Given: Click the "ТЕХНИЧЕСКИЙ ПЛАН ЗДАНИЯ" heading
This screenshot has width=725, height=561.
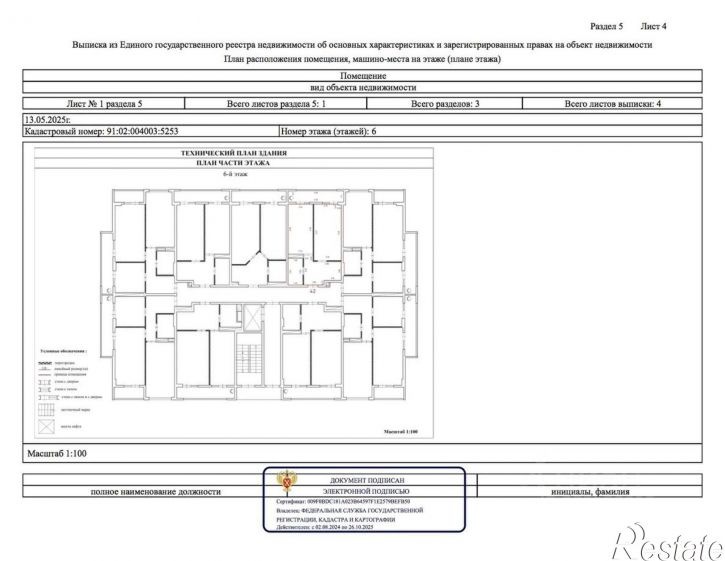Looking at the screenshot, I should click(233, 153).
